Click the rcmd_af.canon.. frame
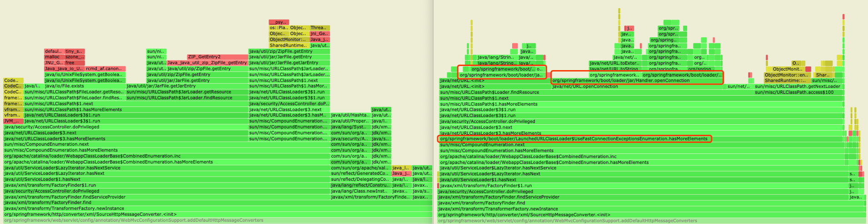Screen dimensions: 868x224 105,69
